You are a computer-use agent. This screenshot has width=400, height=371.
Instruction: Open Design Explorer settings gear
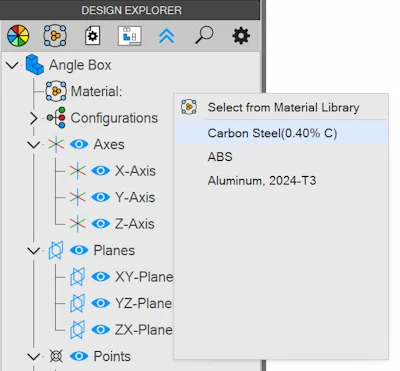pos(241,36)
